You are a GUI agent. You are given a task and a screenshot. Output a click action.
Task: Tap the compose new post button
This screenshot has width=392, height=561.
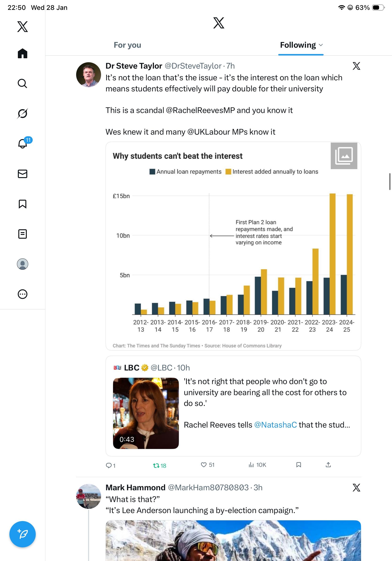pyautogui.click(x=23, y=534)
